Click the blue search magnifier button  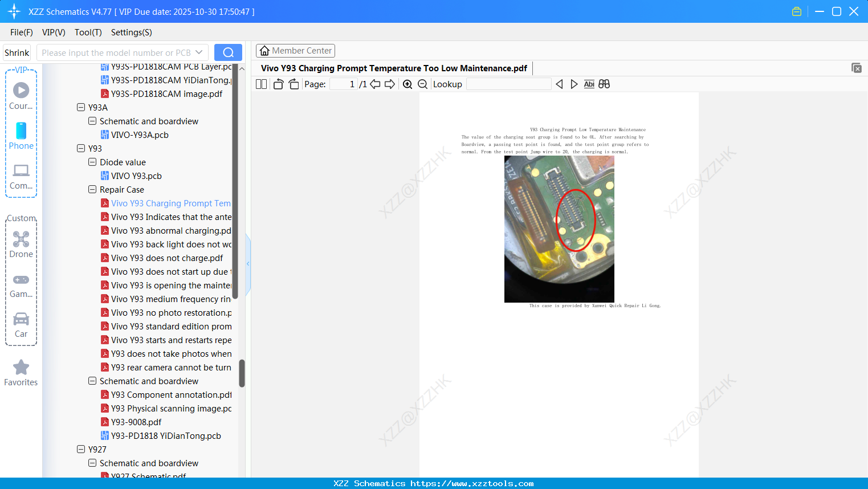click(228, 52)
